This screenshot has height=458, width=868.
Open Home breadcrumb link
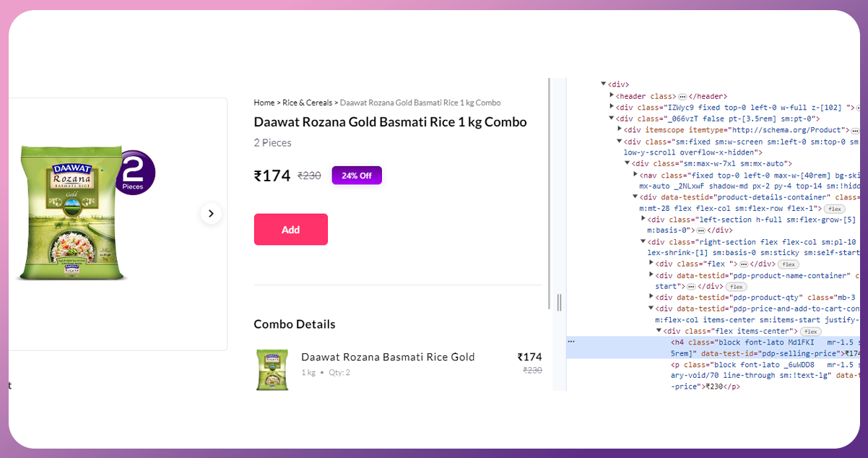[x=264, y=103]
